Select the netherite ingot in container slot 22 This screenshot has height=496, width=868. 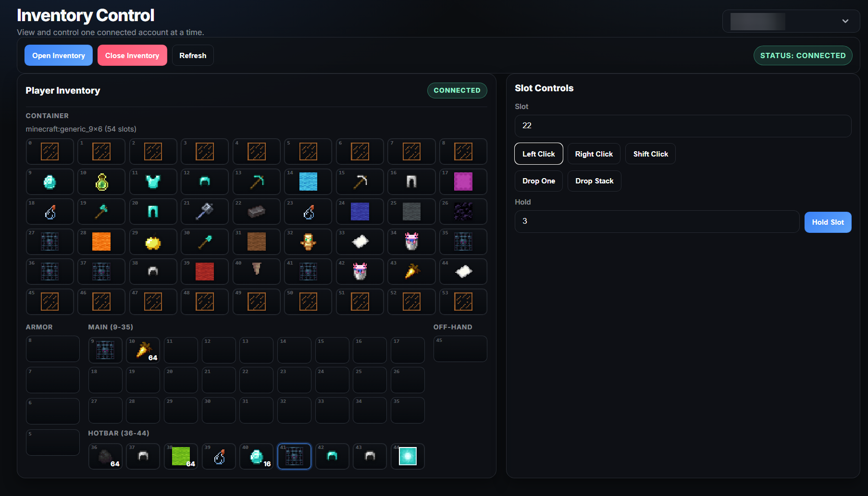click(x=257, y=212)
